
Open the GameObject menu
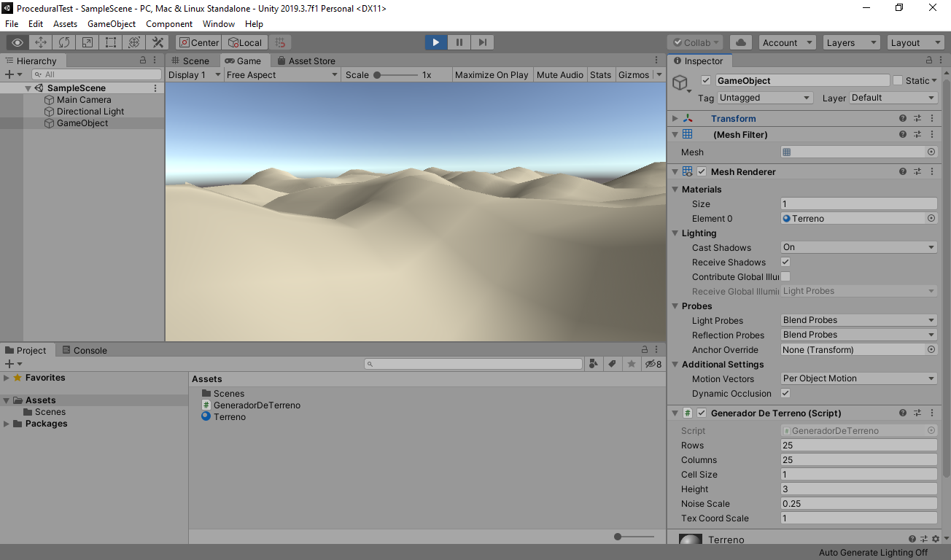(112, 24)
